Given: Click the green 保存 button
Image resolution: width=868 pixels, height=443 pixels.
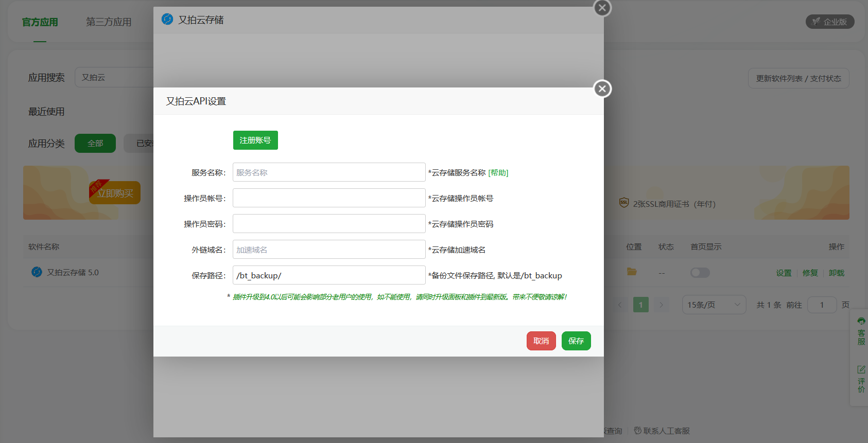Looking at the screenshot, I should click(x=576, y=341).
